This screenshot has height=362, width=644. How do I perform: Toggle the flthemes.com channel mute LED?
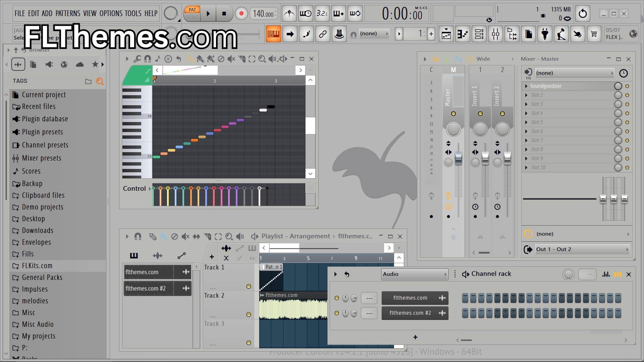click(337, 298)
